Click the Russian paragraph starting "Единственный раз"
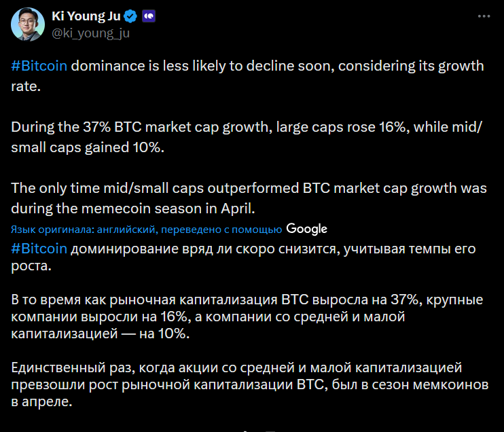 pyautogui.click(x=247, y=384)
